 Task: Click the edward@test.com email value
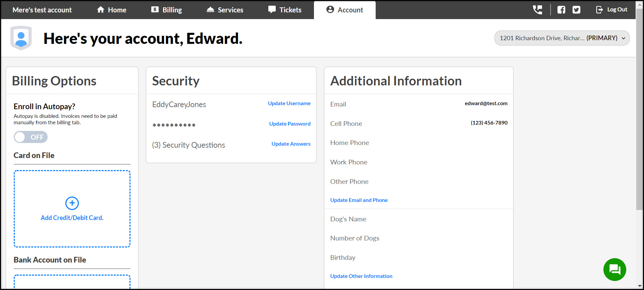(486, 103)
